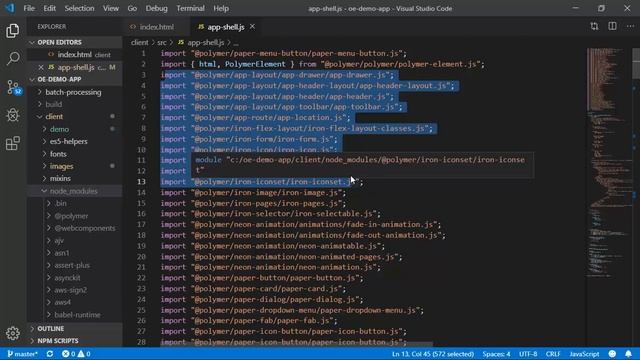The width and height of the screenshot is (640, 360).
Task: Click the Synchronize Changes icon in status bar
Action: pos(50,354)
